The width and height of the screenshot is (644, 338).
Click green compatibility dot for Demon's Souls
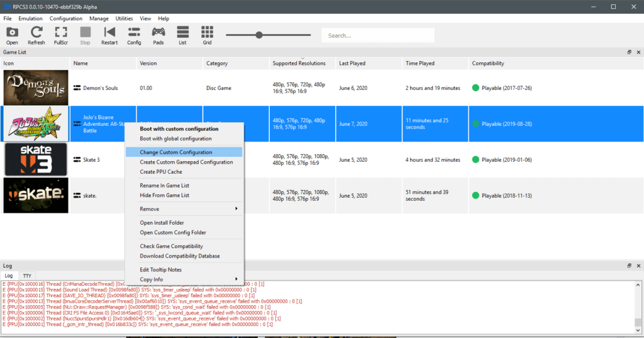[x=475, y=87]
